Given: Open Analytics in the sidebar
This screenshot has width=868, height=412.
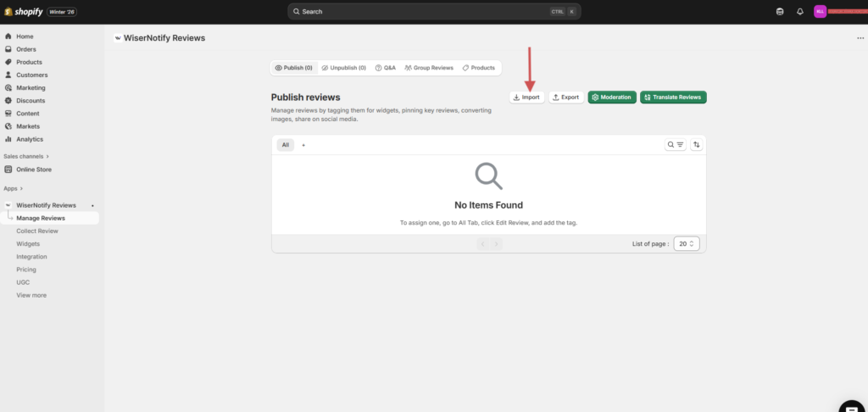Looking at the screenshot, I should [29, 139].
